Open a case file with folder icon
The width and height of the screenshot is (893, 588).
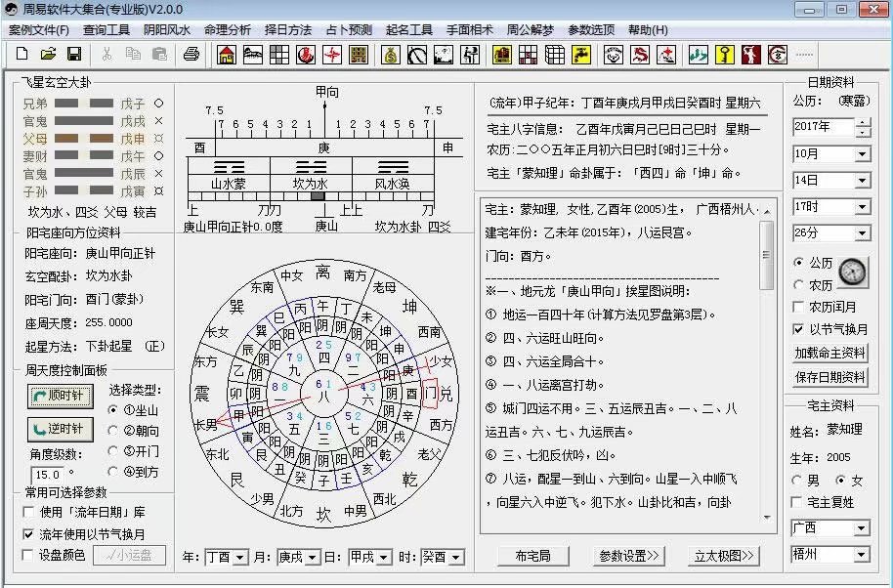point(48,54)
